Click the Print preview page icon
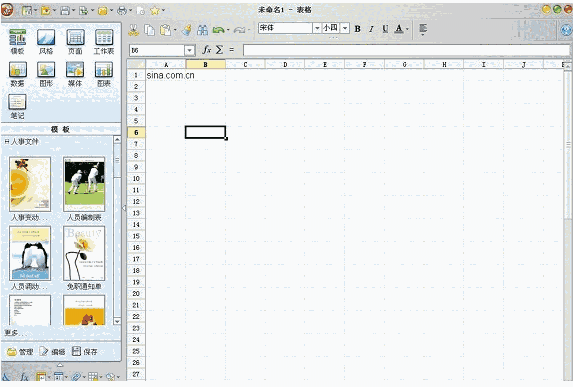 (141, 11)
